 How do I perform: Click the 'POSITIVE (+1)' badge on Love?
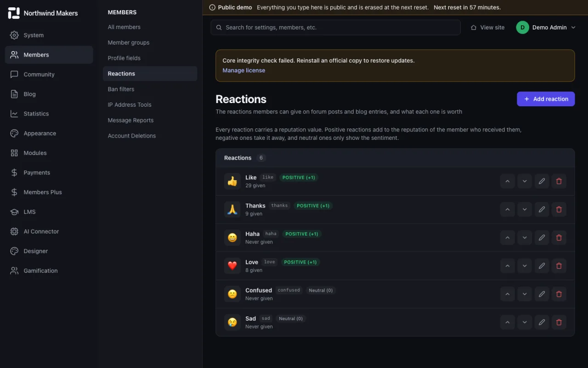(x=300, y=262)
